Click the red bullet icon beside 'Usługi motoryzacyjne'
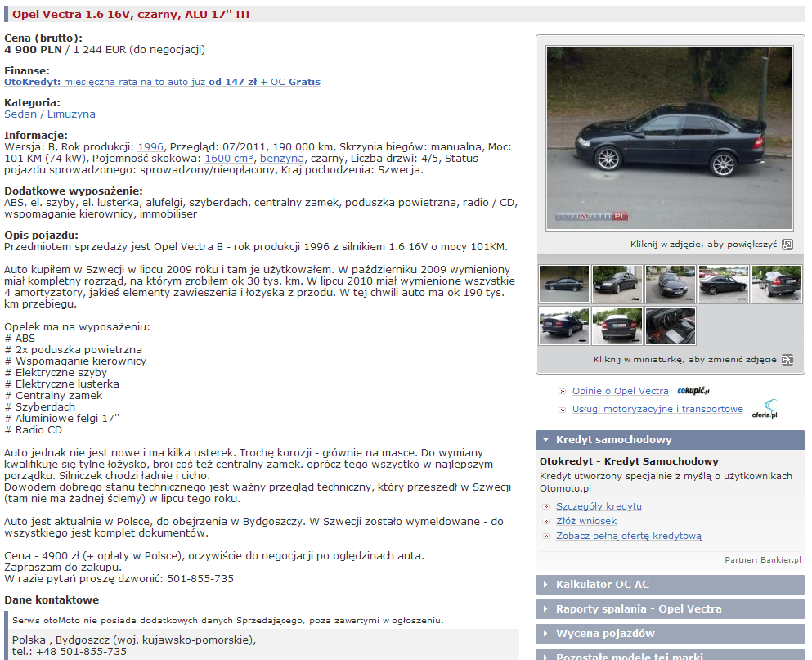The width and height of the screenshot is (812, 660). (x=562, y=410)
